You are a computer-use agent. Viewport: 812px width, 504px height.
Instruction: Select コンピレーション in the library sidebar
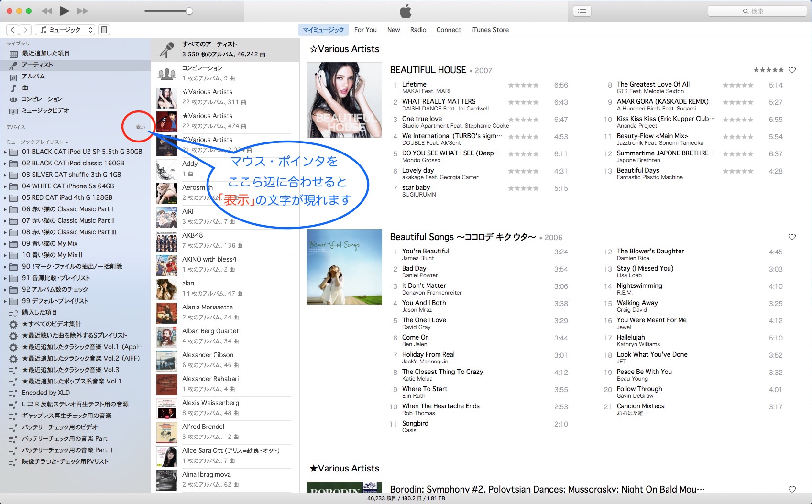point(76,99)
